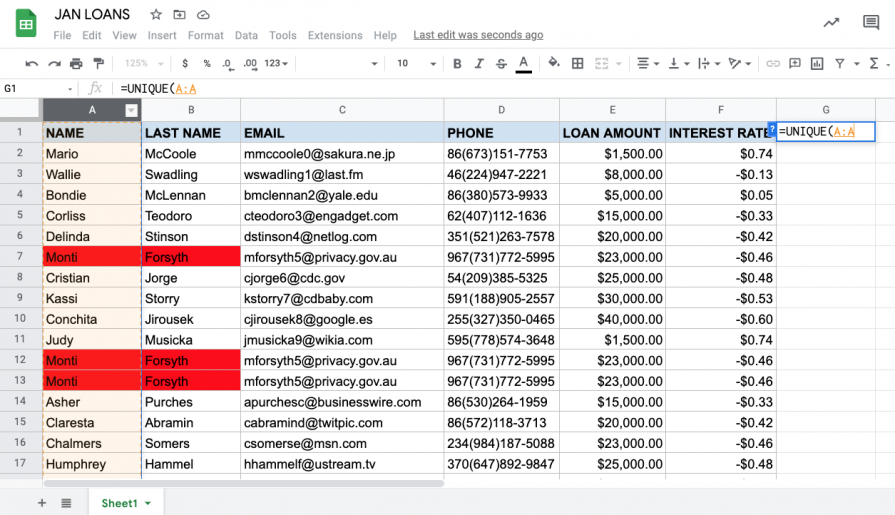The image size is (895, 515).
Task: Move document with folder icon
Action: (179, 15)
